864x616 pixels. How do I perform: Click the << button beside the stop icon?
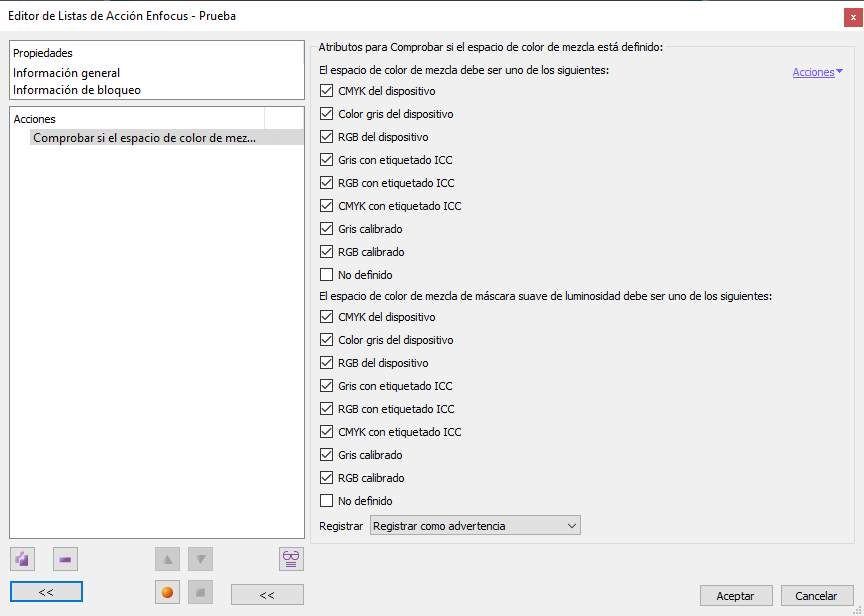pos(267,595)
